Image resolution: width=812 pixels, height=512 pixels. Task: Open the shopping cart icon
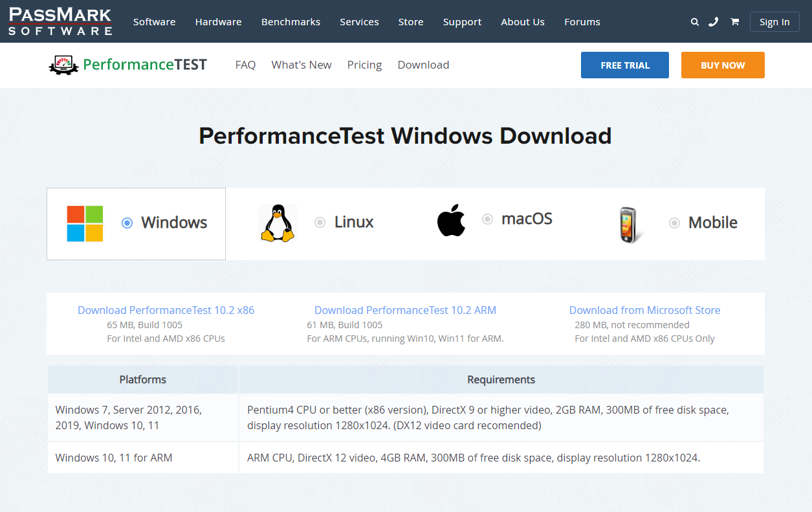tap(734, 22)
